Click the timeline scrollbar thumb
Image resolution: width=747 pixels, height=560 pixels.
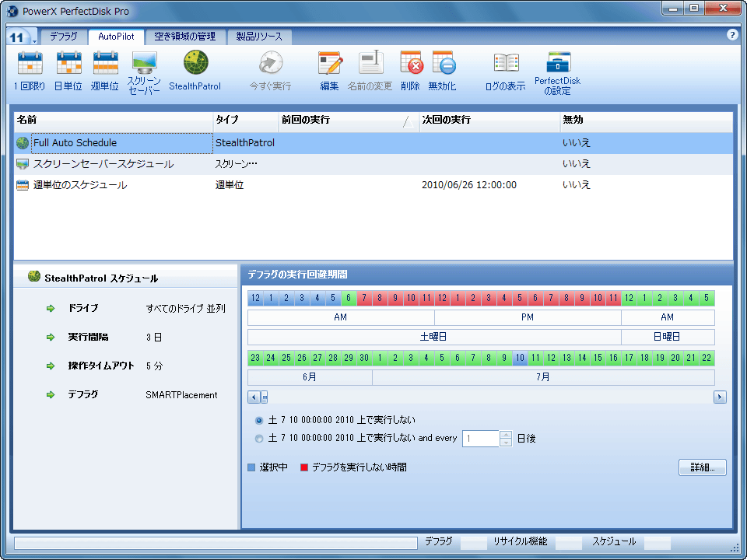pos(265,397)
